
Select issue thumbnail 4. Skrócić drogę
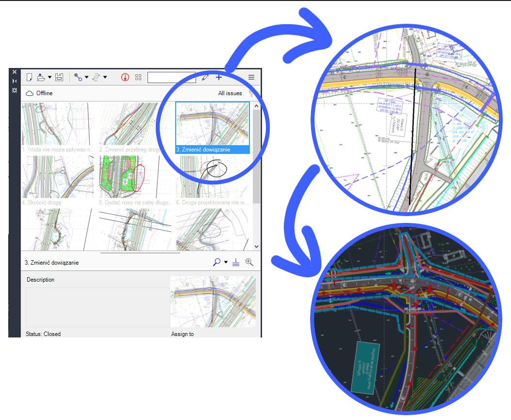[57, 180]
